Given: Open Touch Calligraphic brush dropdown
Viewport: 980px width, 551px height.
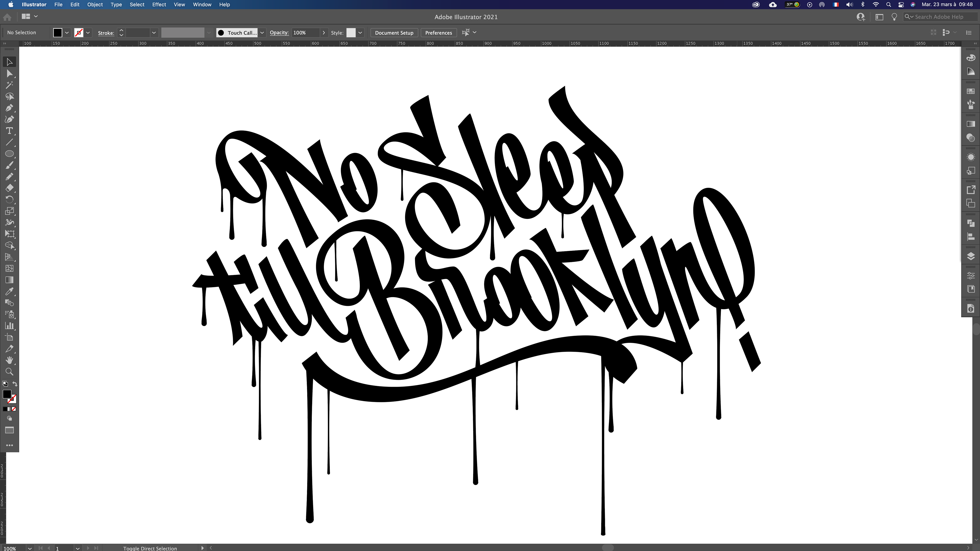Looking at the screenshot, I should (x=262, y=33).
